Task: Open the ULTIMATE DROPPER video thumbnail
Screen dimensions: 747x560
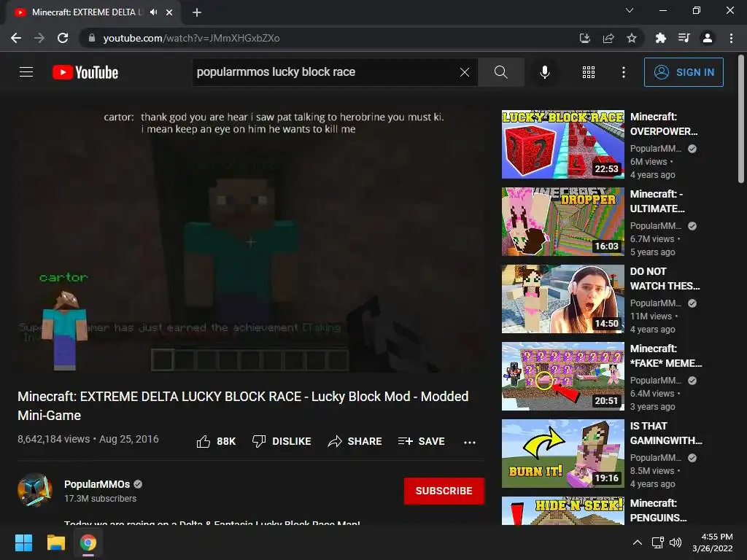Action: click(562, 222)
